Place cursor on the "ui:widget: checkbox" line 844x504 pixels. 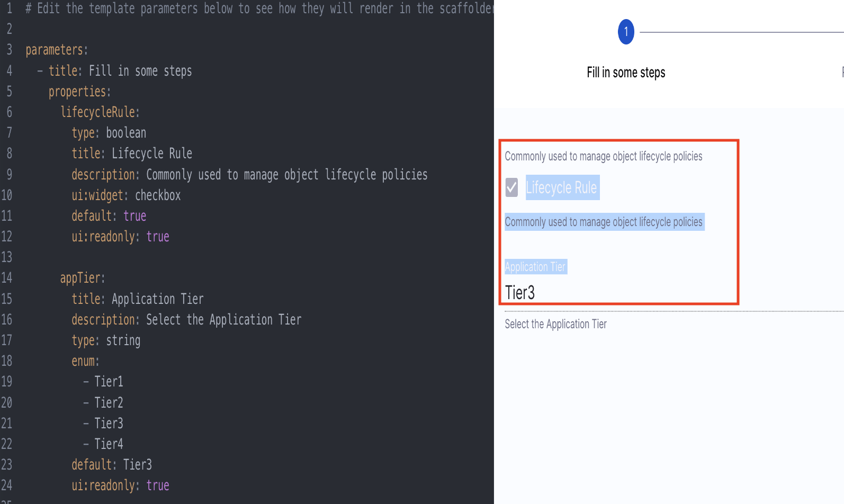pyautogui.click(x=126, y=195)
